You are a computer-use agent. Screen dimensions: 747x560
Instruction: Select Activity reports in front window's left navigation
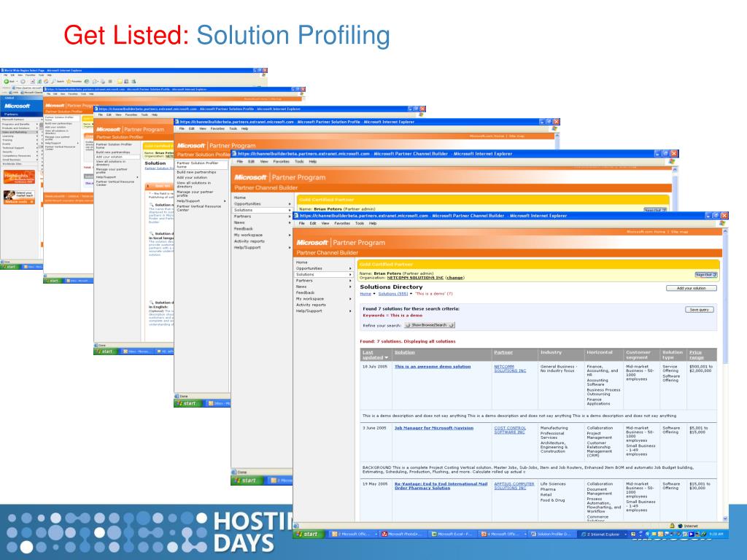tap(311, 305)
